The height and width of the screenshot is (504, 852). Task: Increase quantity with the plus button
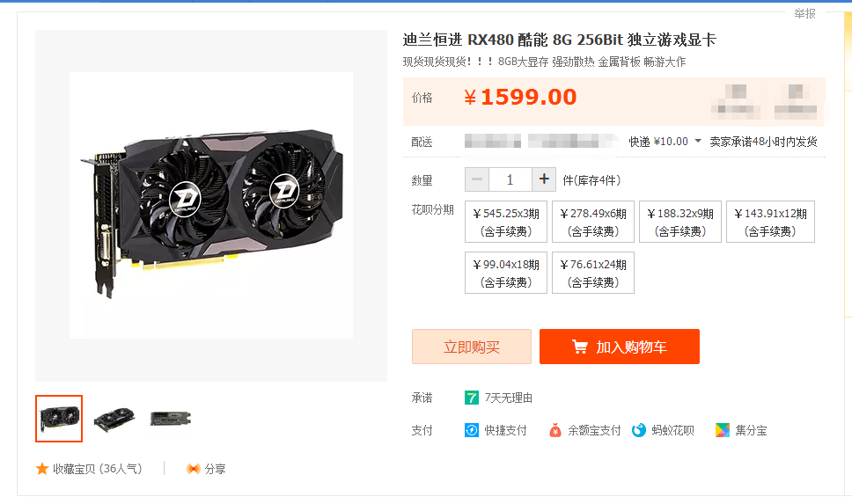click(544, 179)
